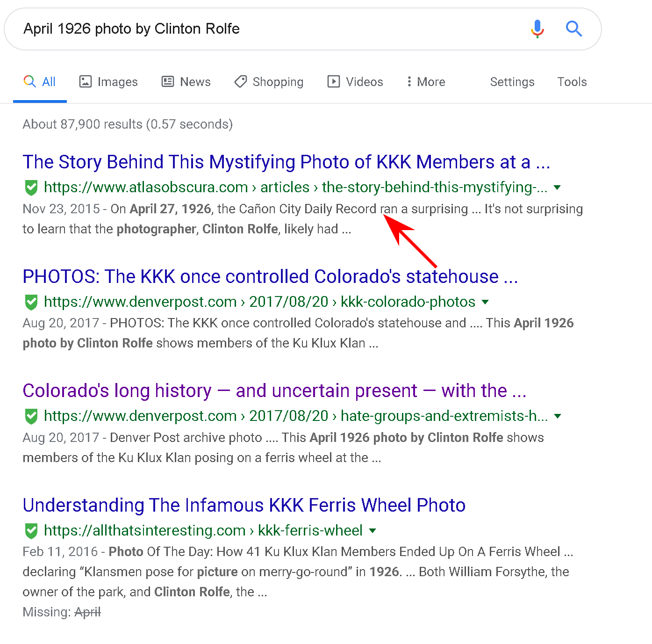Expand the More search categories menu
This screenshot has height=644, width=652.
pyautogui.click(x=425, y=82)
